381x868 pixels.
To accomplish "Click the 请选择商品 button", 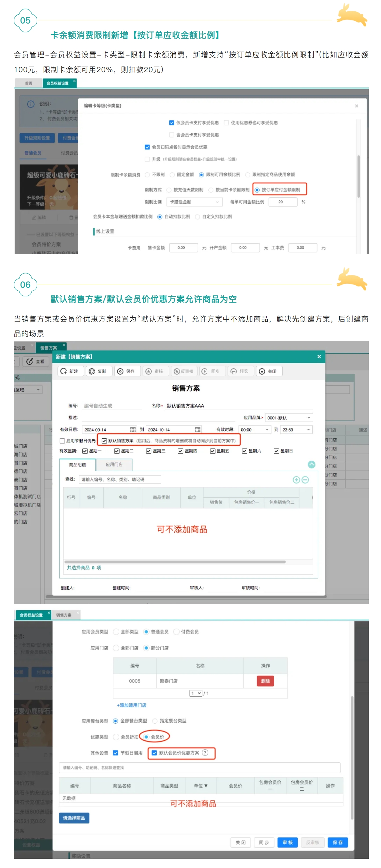I will (x=74, y=818).
